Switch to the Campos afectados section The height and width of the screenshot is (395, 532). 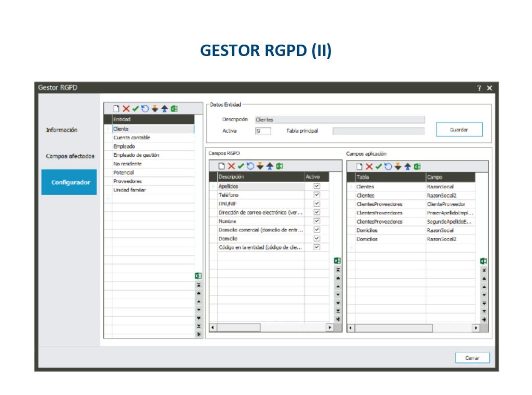(x=69, y=156)
